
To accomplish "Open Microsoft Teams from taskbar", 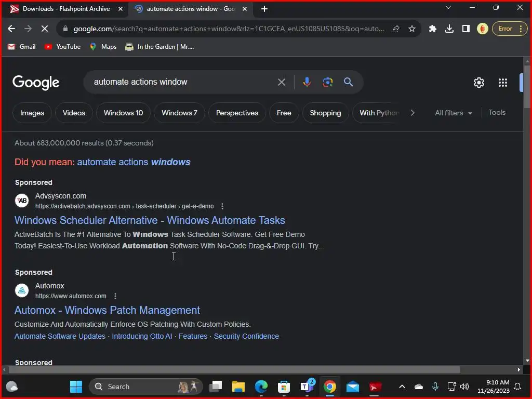I will coord(307,386).
